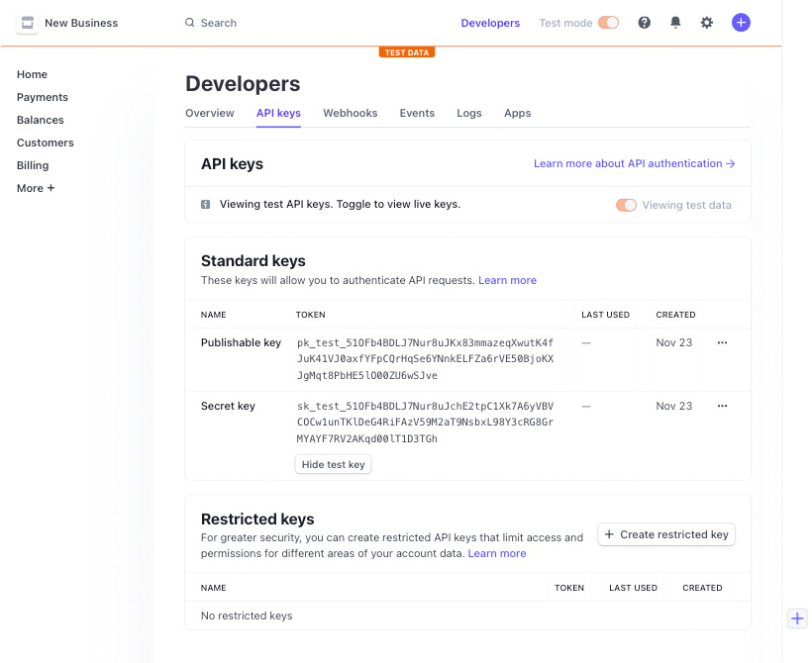Click the TEST DATA badge
The height and width of the screenshot is (663, 812).
click(x=407, y=52)
